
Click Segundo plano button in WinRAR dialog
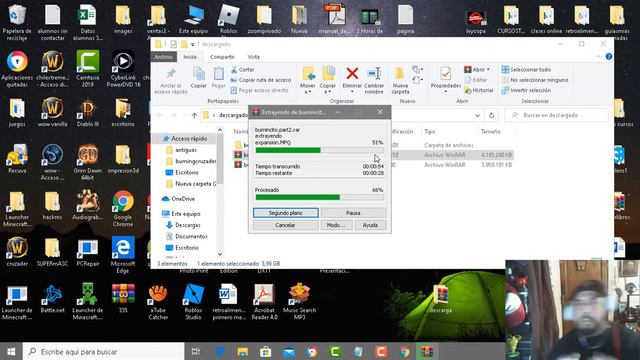pyautogui.click(x=285, y=213)
